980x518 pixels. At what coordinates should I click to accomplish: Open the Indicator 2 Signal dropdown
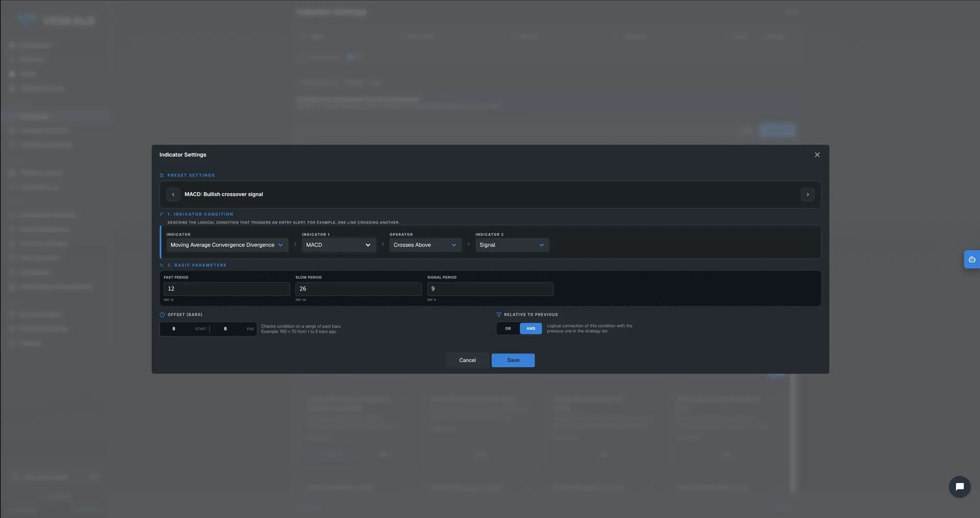(x=512, y=245)
